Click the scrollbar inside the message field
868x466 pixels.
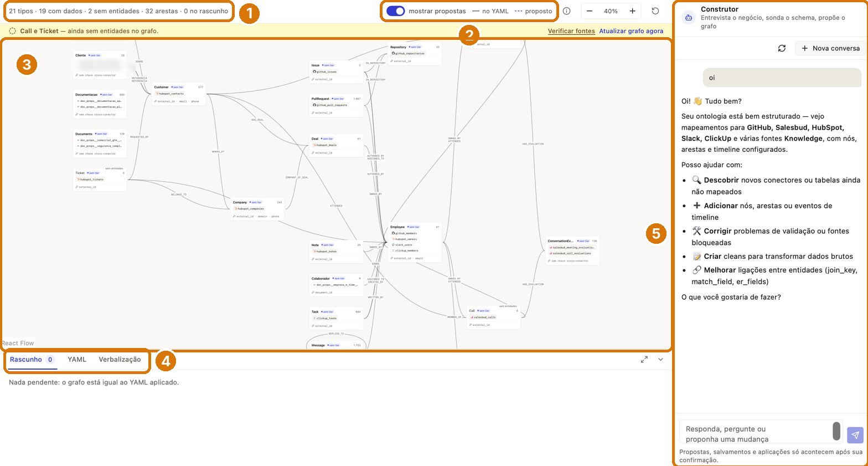click(836, 432)
